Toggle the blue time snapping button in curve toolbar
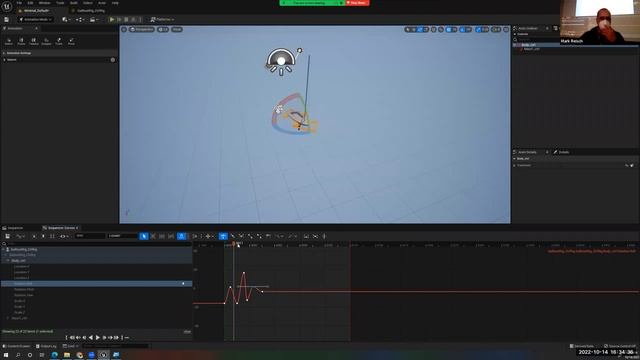 coord(223,236)
